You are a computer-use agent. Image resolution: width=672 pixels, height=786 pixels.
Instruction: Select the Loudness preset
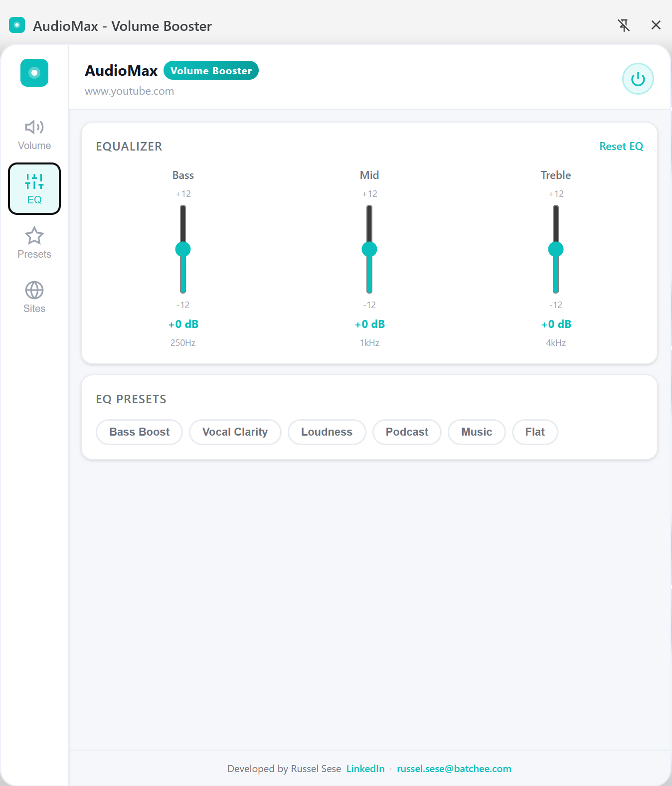(327, 432)
